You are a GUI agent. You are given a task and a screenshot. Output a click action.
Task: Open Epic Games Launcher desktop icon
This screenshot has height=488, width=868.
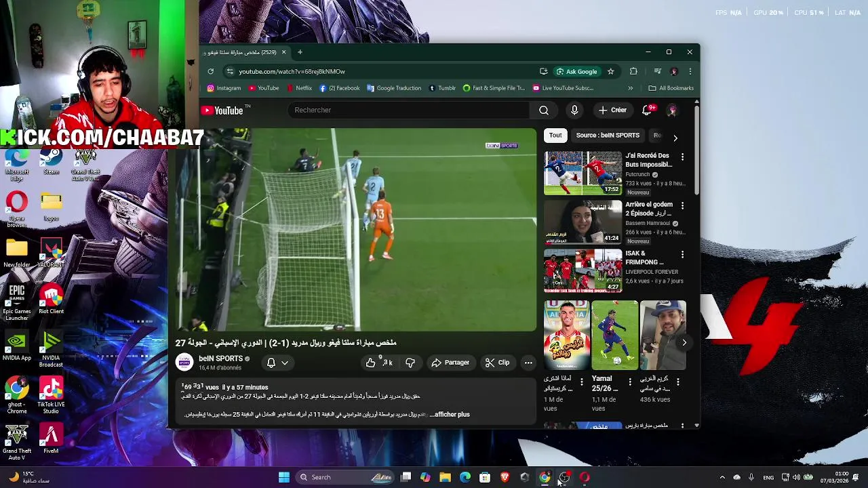pyautogui.click(x=17, y=302)
